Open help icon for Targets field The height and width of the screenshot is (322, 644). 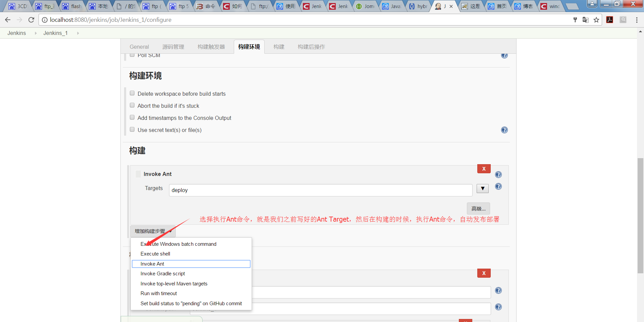point(498,186)
